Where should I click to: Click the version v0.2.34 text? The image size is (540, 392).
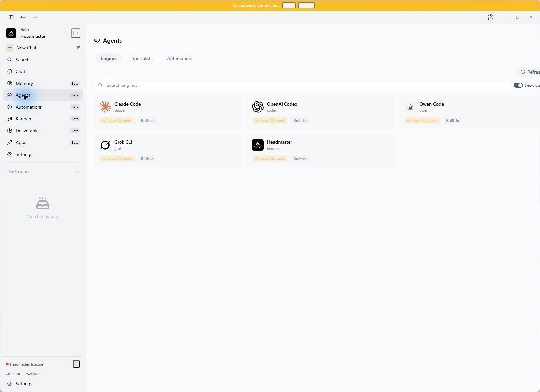pyautogui.click(x=13, y=374)
